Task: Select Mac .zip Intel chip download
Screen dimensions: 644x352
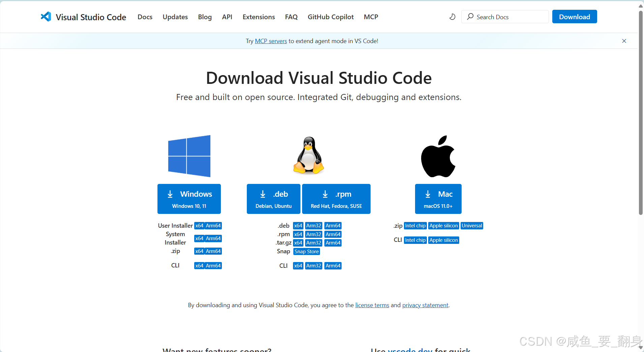Action: point(415,226)
